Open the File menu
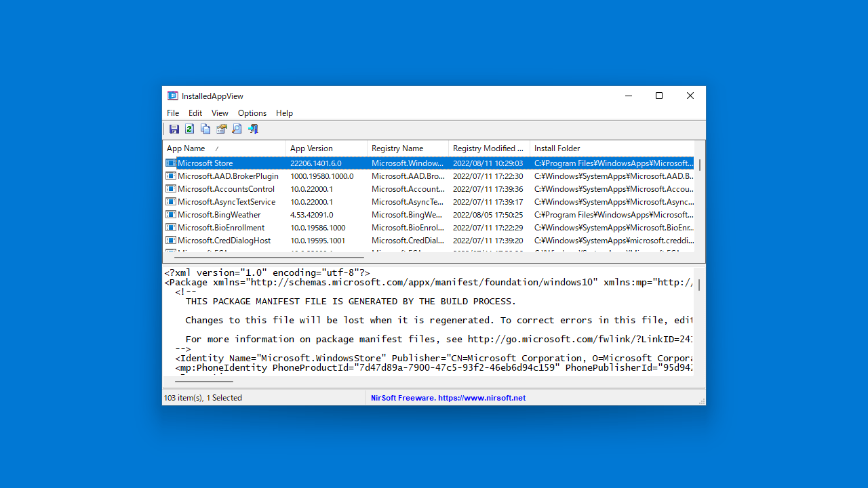 tap(173, 113)
